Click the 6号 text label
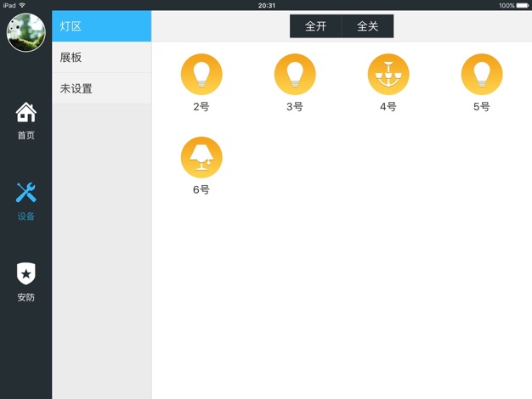This screenshot has width=532, height=399. (x=201, y=190)
